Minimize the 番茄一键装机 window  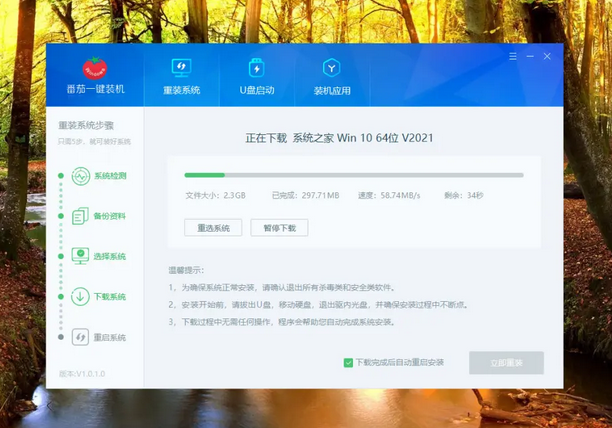tap(530, 57)
